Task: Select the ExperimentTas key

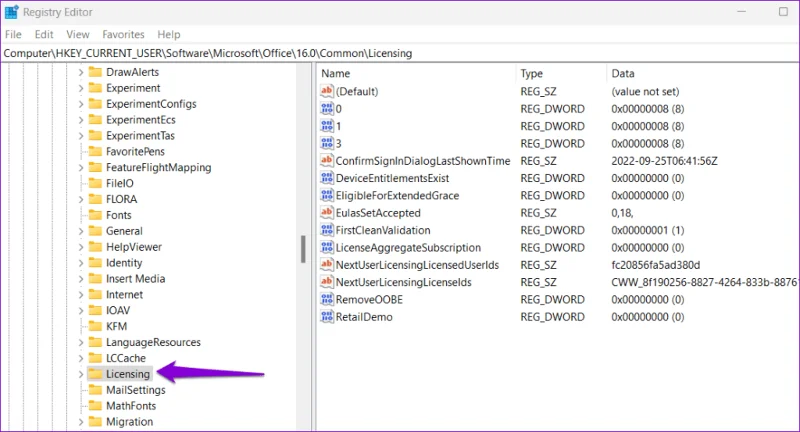Action: pyautogui.click(x=140, y=136)
